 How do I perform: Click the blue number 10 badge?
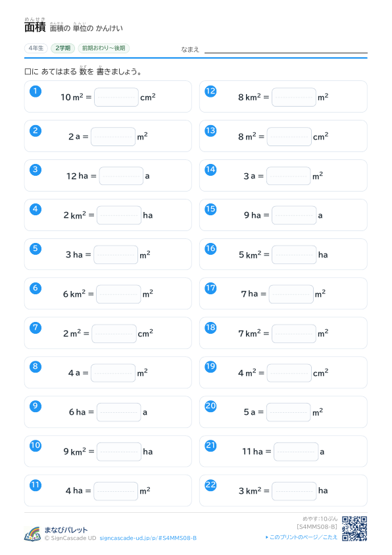coord(36,445)
